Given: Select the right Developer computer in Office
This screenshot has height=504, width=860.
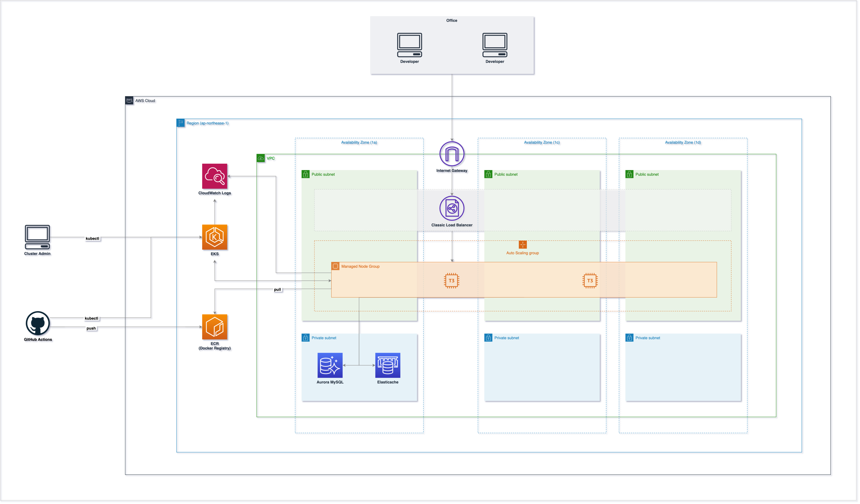Looking at the screenshot, I should [x=495, y=45].
